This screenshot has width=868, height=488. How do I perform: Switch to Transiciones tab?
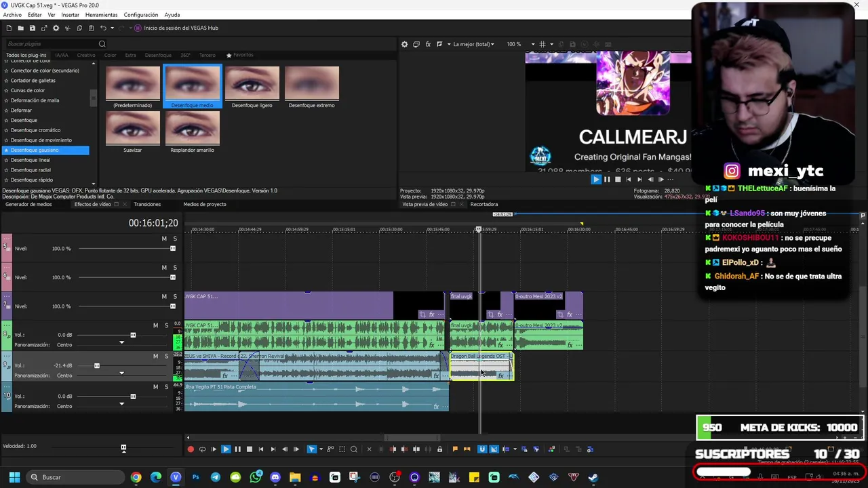(x=147, y=204)
